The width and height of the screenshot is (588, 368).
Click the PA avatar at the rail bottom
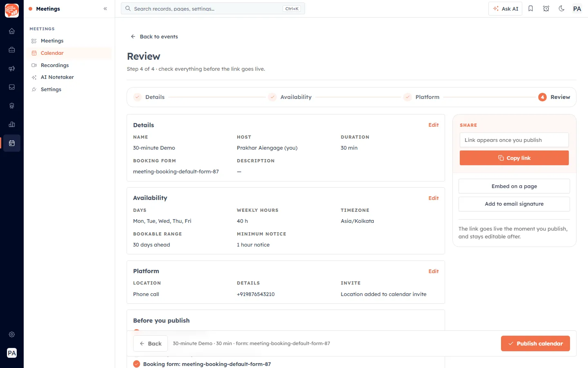pos(12,353)
